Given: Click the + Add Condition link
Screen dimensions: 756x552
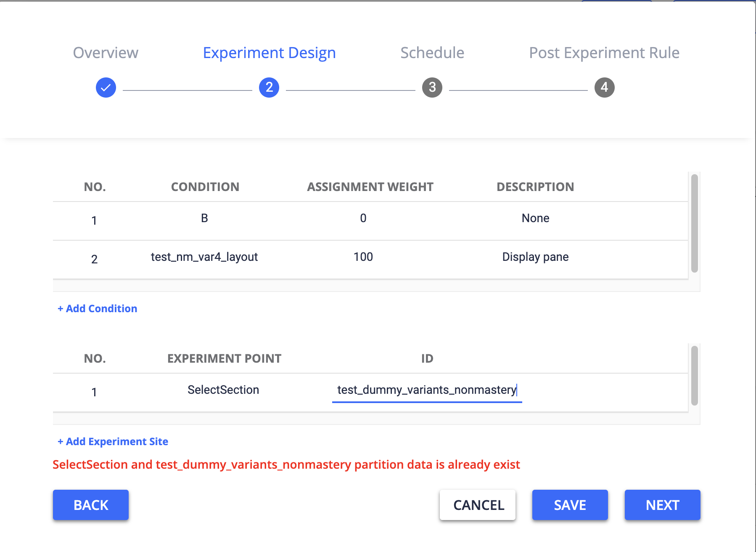Looking at the screenshot, I should click(97, 308).
